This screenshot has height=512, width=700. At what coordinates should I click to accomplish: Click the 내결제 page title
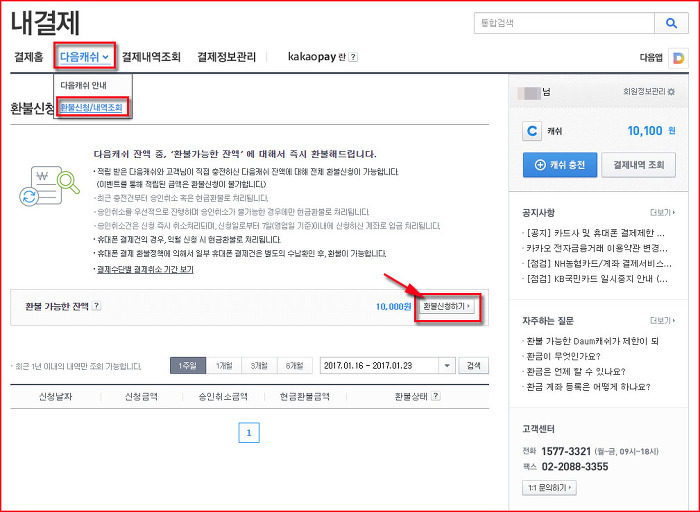[45, 22]
